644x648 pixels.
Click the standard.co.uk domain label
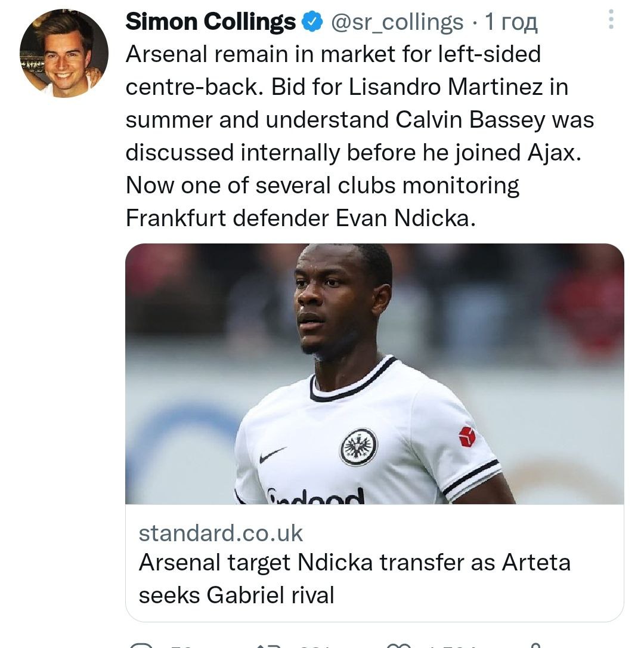pos(221,533)
